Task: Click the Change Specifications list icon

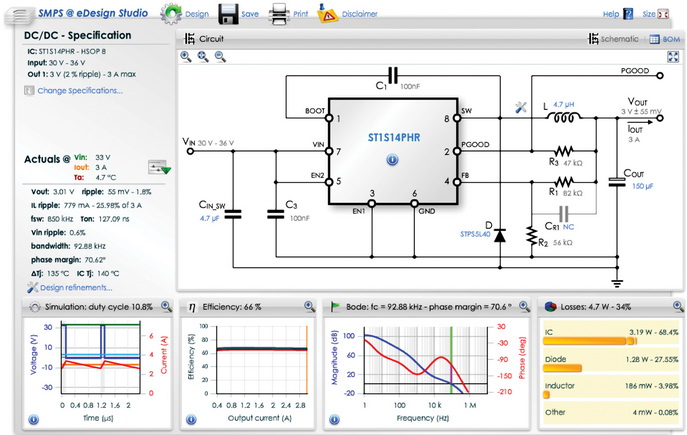Action: click(x=29, y=91)
